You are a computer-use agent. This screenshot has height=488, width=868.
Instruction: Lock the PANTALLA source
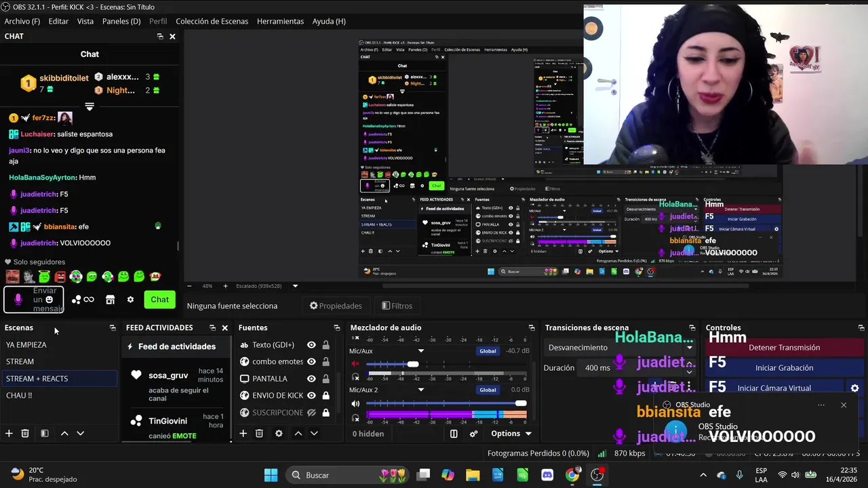(x=325, y=379)
